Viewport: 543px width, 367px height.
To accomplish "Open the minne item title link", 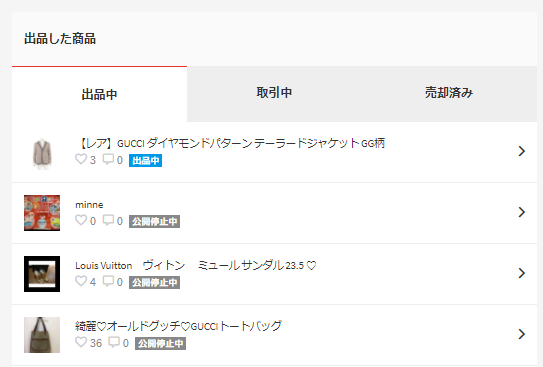I will [89, 205].
